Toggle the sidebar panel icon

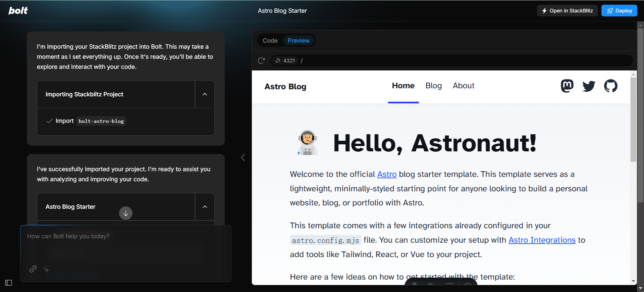(x=9, y=283)
